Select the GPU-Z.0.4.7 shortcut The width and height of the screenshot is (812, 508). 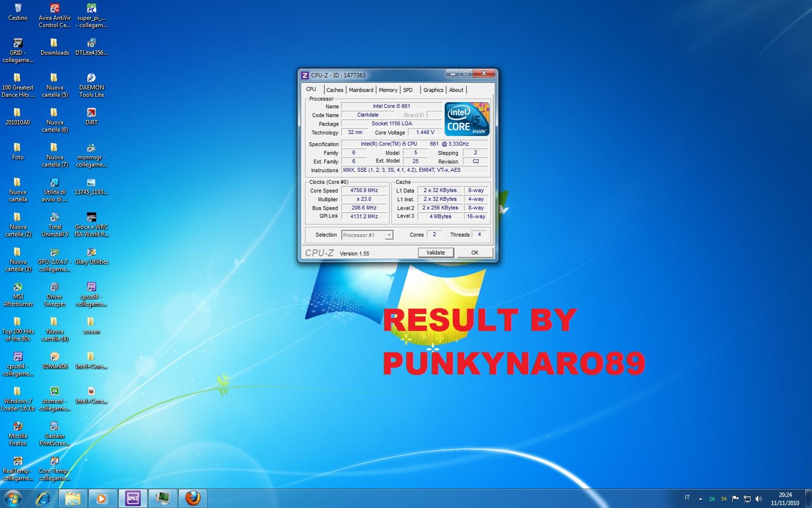[55, 260]
